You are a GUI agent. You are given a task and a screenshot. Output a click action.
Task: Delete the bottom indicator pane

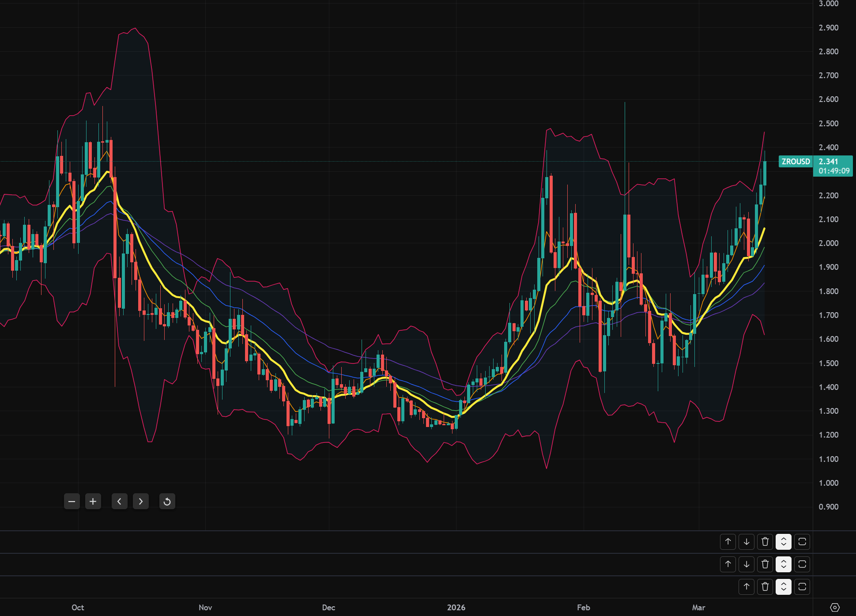click(765, 586)
